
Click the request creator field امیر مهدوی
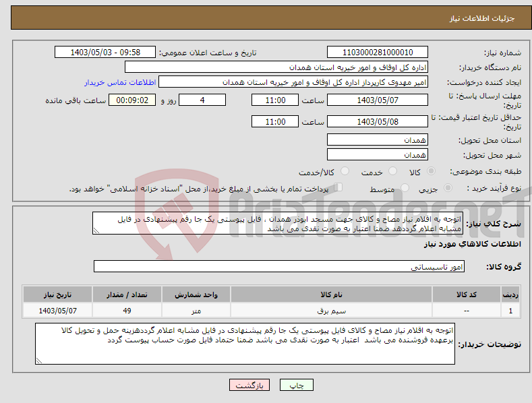293,82
